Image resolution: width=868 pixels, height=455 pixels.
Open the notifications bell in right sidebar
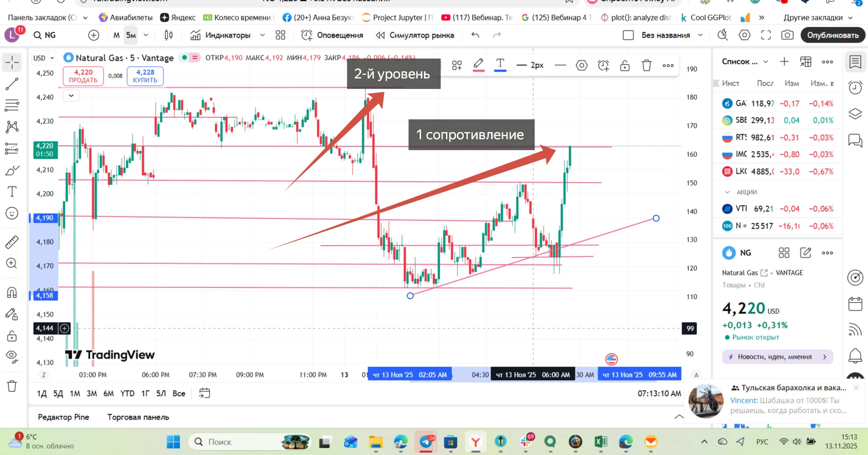pos(855,356)
